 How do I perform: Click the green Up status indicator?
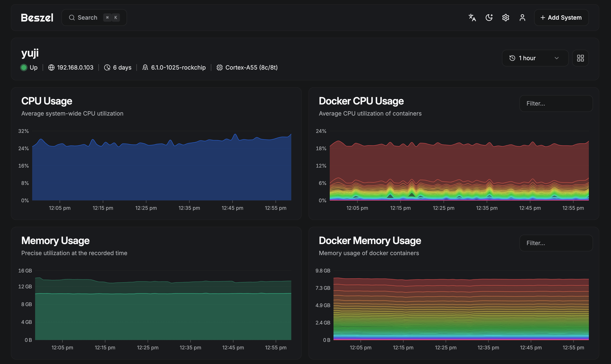[x=24, y=67]
